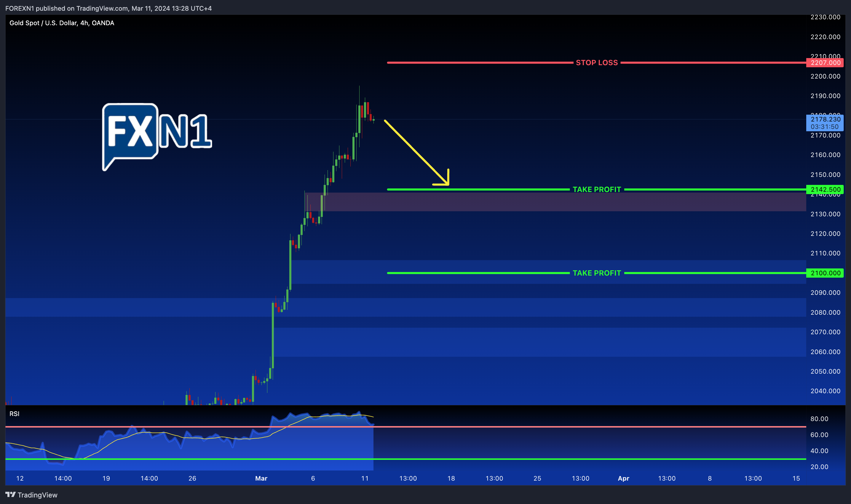Image resolution: width=851 pixels, height=504 pixels.
Task: Click the upper TAKE PROFIT label at 2142.500
Action: click(597, 190)
